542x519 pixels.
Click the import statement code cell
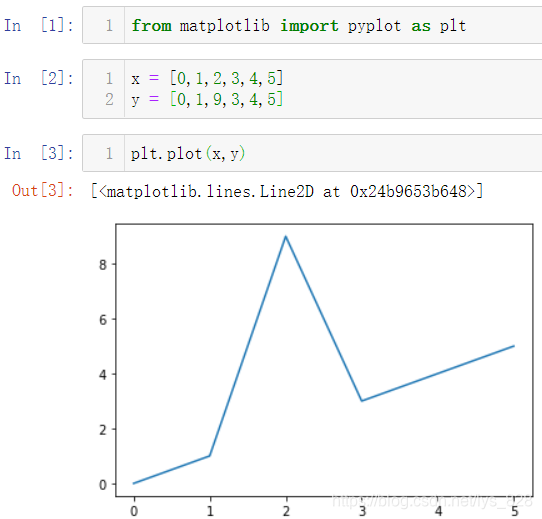point(312,25)
